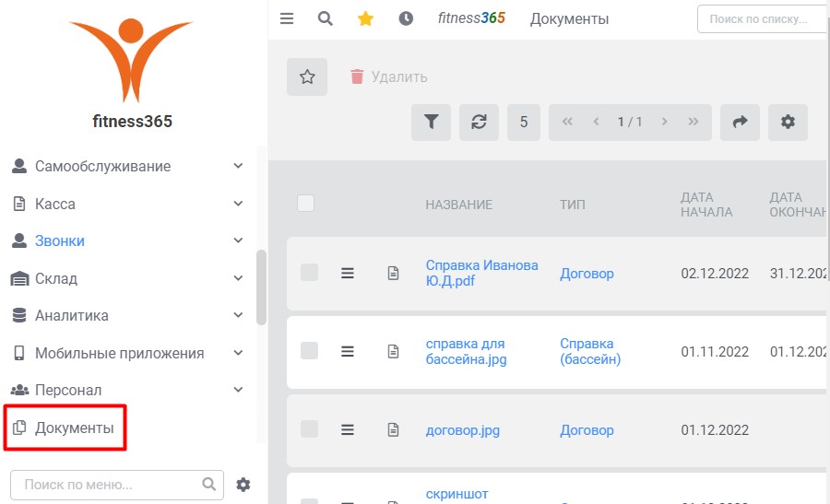Add page to favorites with star outline button

point(307,76)
